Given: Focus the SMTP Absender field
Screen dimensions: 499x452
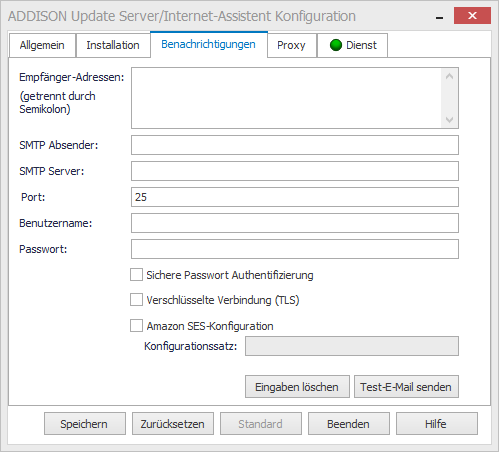Looking at the screenshot, I should (x=295, y=145).
